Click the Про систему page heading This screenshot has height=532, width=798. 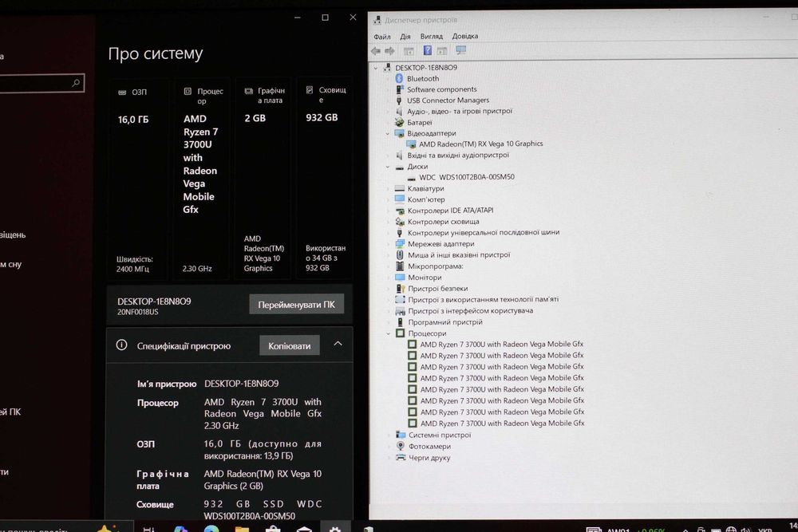[156, 53]
